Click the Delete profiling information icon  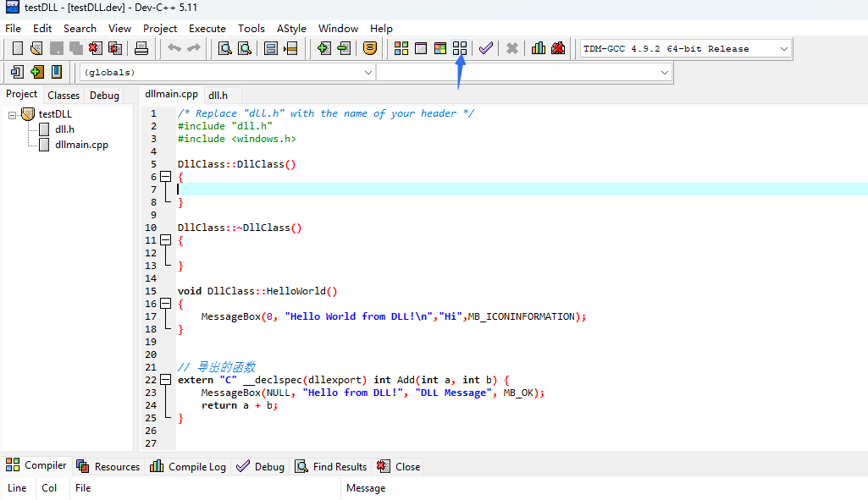coord(558,49)
